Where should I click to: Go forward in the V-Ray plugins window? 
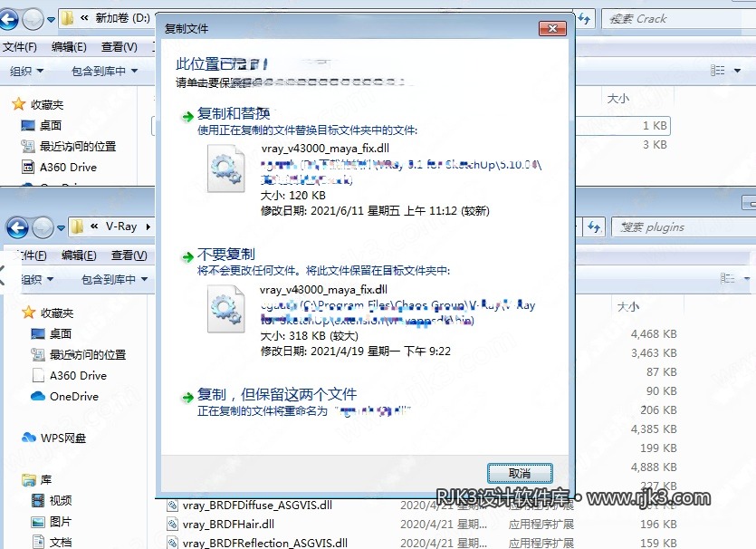point(43,227)
